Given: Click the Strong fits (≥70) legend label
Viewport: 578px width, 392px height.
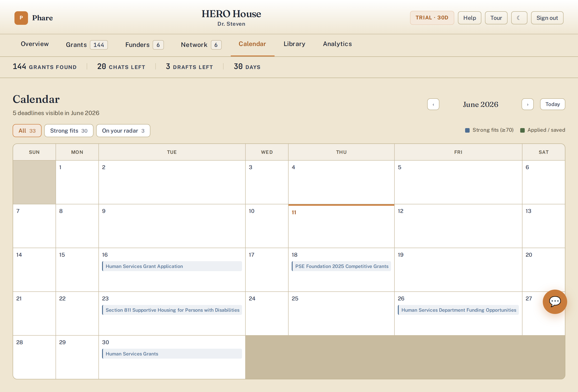Looking at the screenshot, I should pyautogui.click(x=493, y=130).
